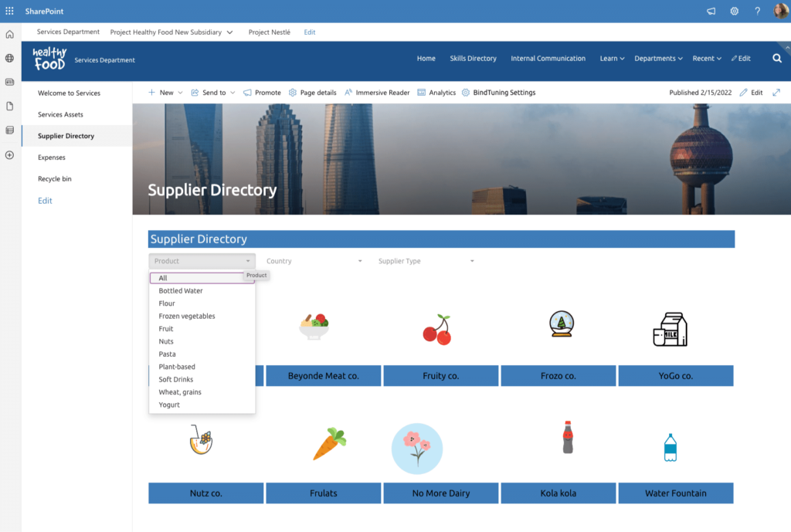Open the settings gear in top bar
The width and height of the screenshot is (791, 532).
[734, 11]
